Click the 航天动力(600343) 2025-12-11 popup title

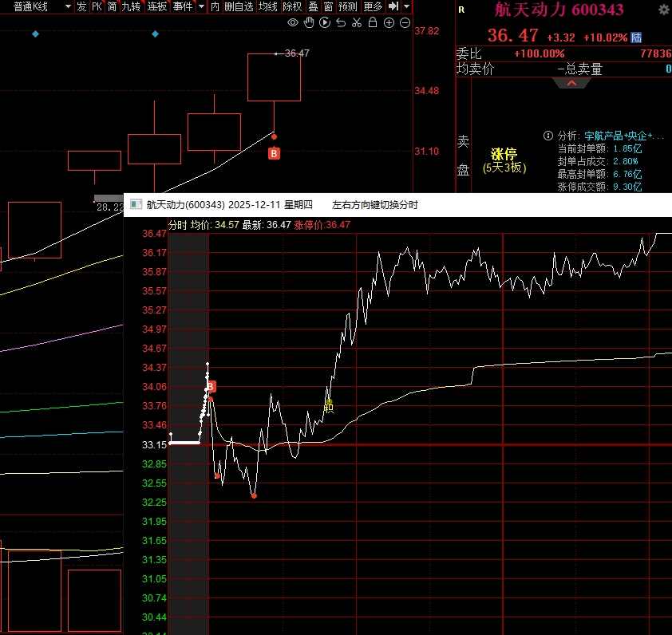(x=229, y=205)
